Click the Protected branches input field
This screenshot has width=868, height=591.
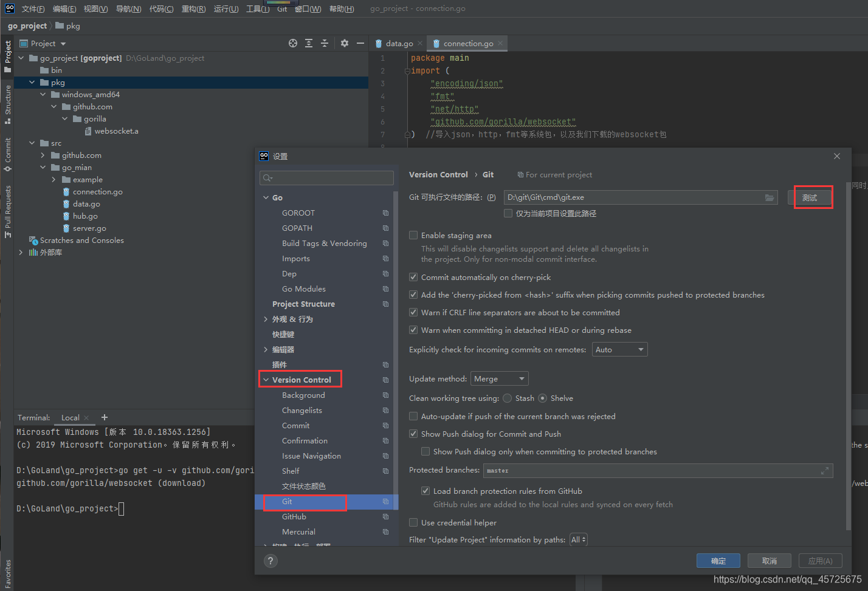(x=658, y=471)
